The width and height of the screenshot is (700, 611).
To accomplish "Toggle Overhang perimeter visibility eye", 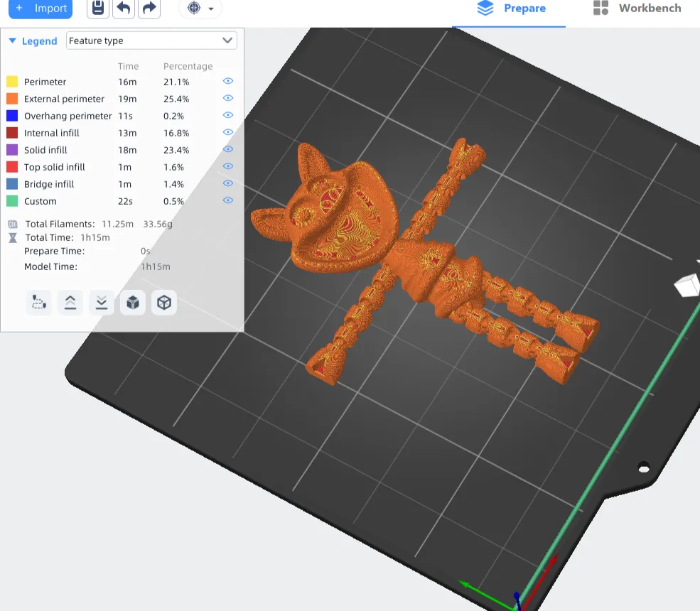I will point(227,114).
